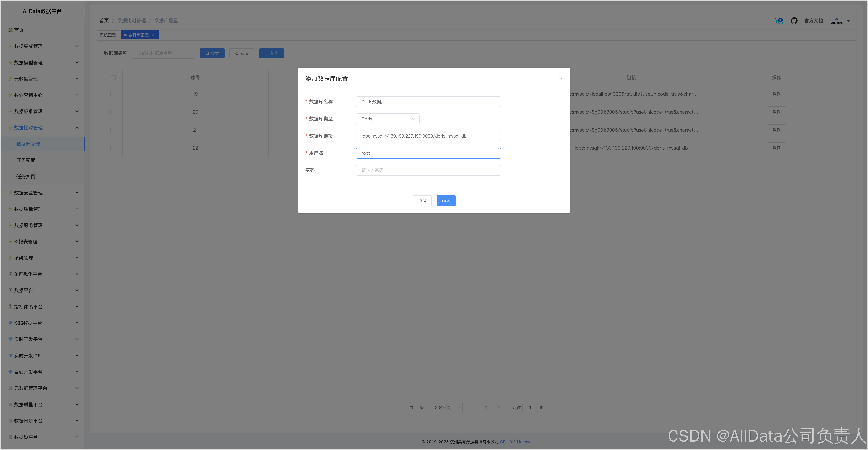Click the reset refresh button
The height and width of the screenshot is (450, 868).
pyautogui.click(x=242, y=53)
